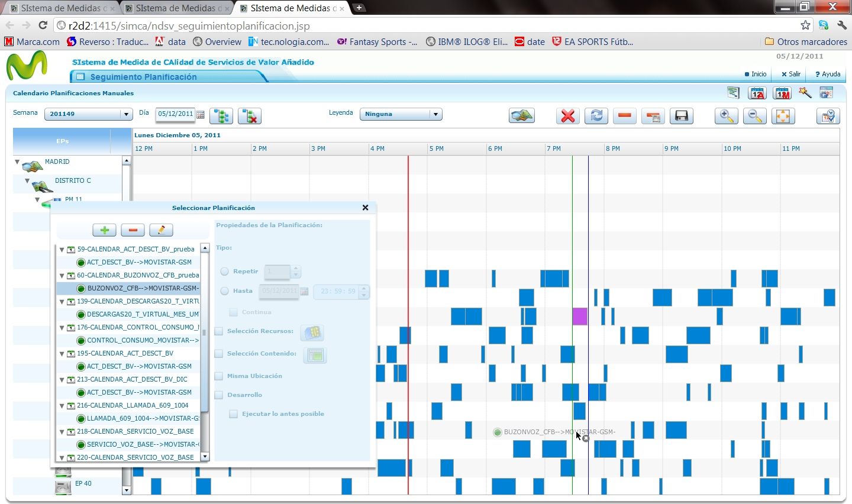The width and height of the screenshot is (852, 504).
Task: Click the save floppy disk icon
Action: point(681,116)
